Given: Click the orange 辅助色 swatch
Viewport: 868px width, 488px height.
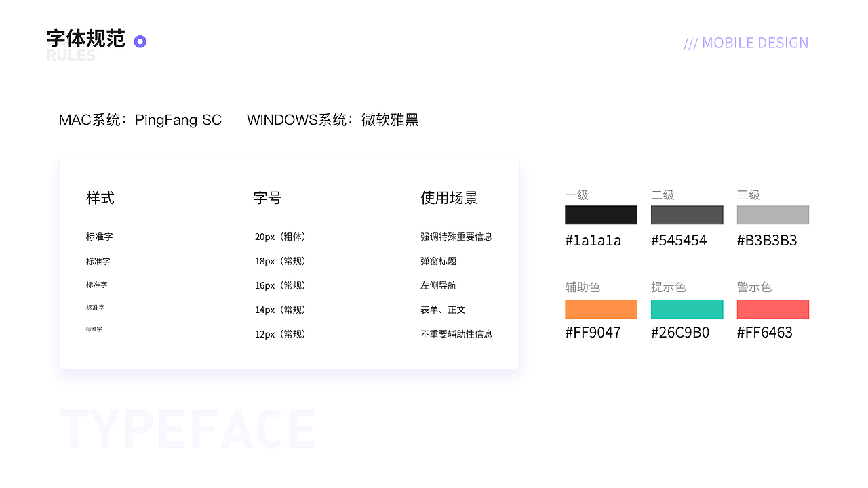Looking at the screenshot, I should click(x=601, y=308).
